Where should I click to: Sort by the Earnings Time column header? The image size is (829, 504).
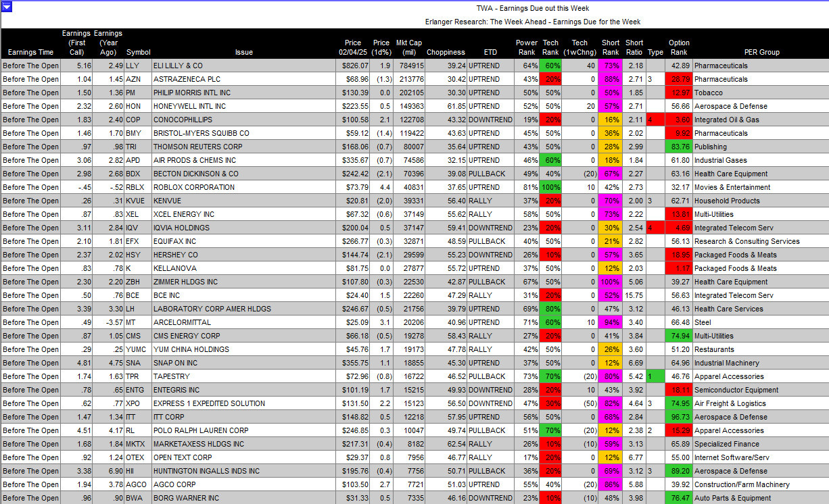coord(30,52)
